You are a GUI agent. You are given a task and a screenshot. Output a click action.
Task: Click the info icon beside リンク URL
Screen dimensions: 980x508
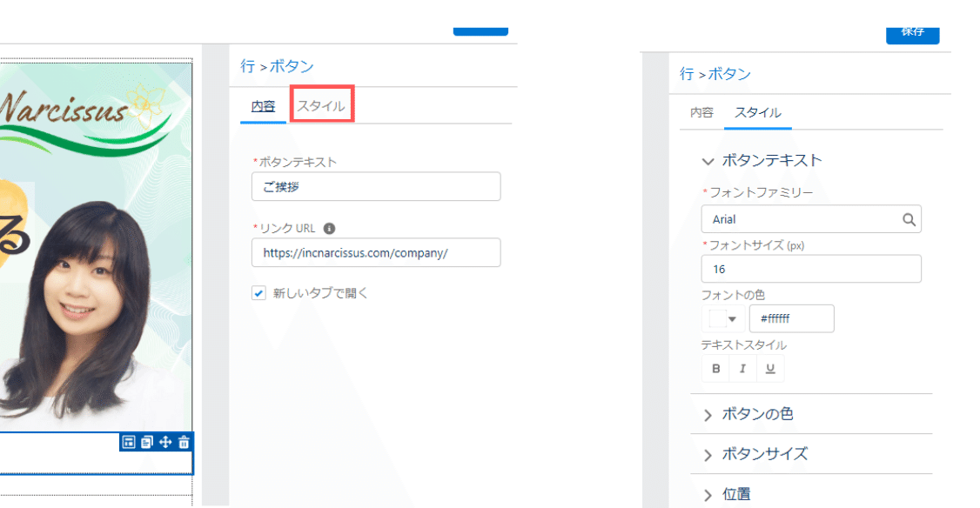point(329,229)
